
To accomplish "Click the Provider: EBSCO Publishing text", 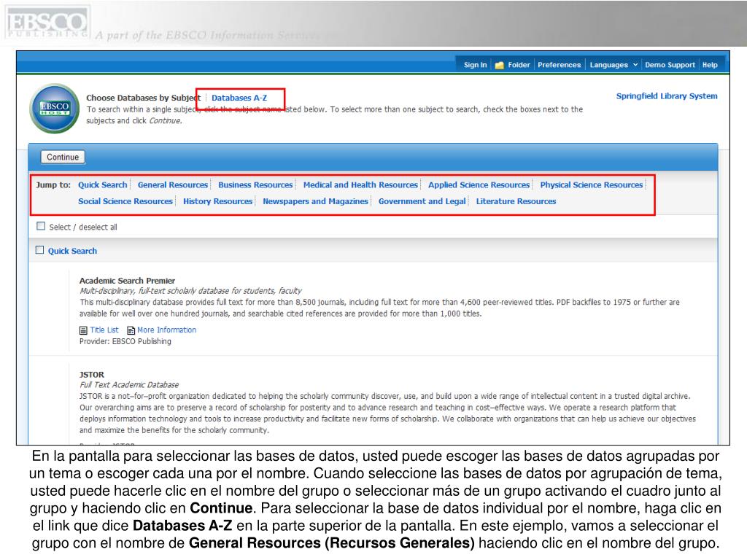I will [125, 341].
